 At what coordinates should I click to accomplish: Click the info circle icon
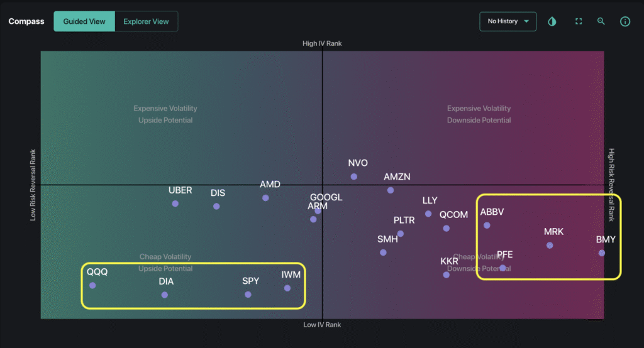pos(625,21)
